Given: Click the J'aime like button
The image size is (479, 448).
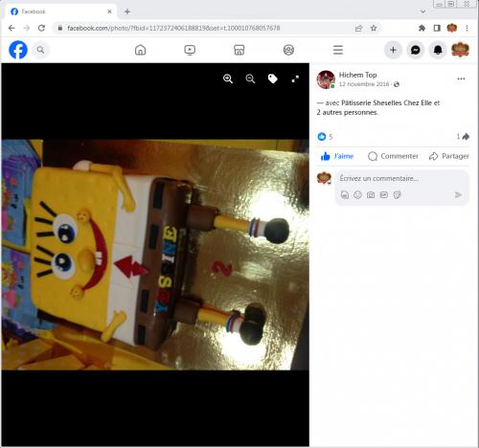Looking at the screenshot, I should pos(337,156).
